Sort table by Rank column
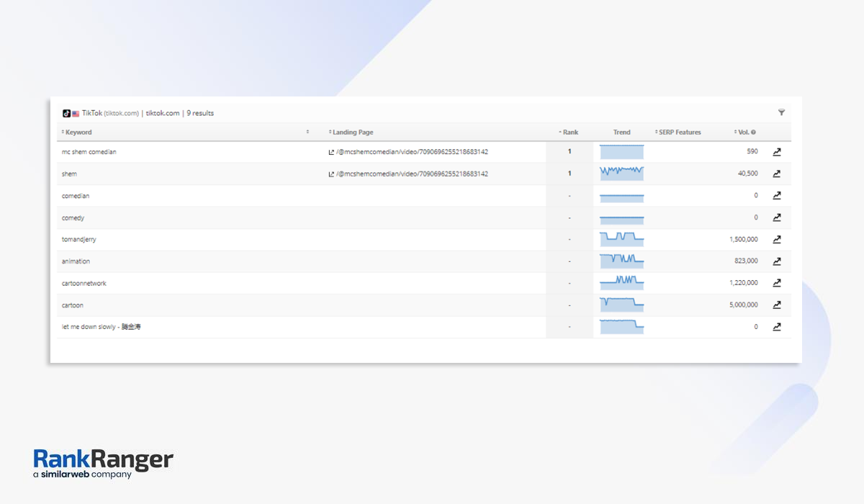 [x=569, y=132]
